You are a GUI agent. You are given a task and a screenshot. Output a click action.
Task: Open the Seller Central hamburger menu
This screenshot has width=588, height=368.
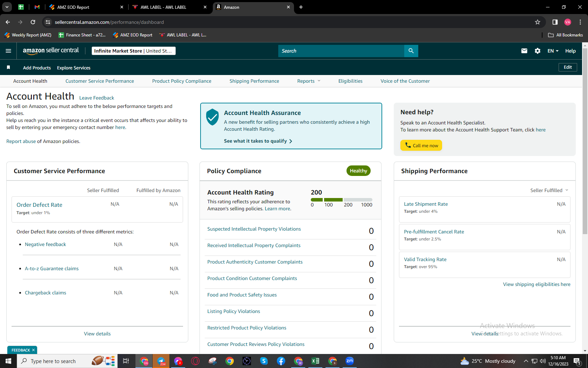point(8,51)
